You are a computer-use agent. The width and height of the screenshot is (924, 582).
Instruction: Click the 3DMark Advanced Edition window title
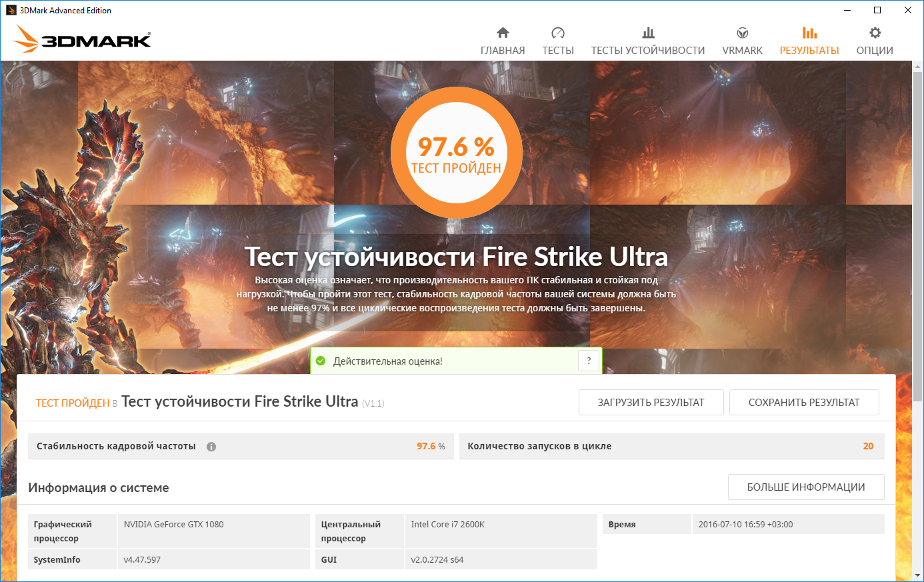click(x=65, y=10)
